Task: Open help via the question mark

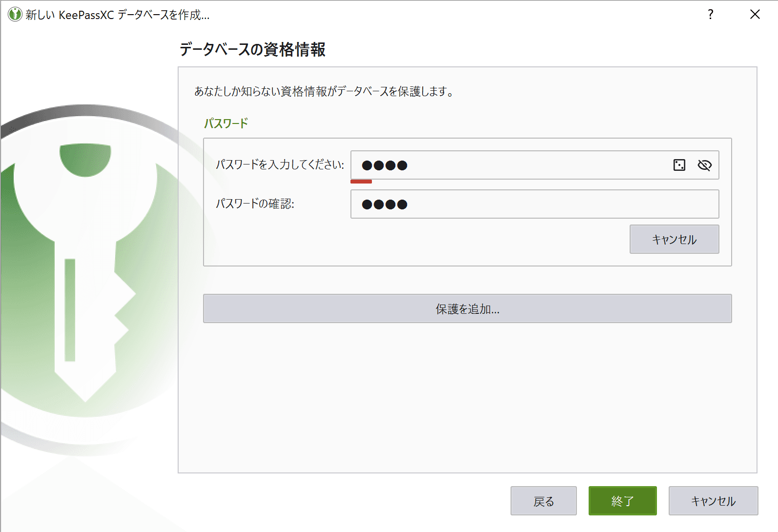Action: 711,14
